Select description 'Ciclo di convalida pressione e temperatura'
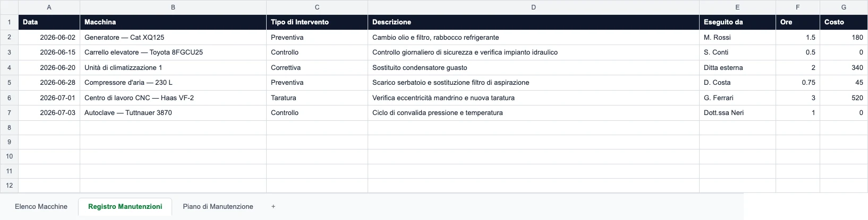 (x=534, y=113)
